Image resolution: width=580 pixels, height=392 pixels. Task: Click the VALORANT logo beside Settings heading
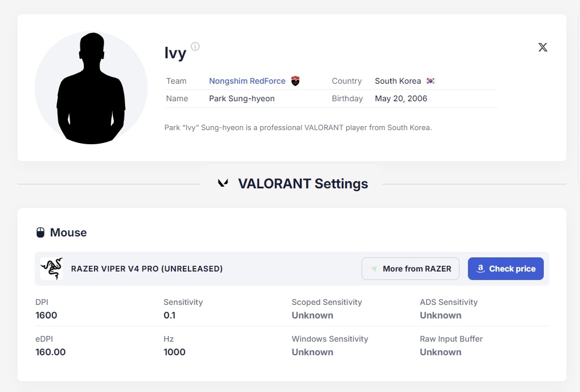tap(224, 183)
